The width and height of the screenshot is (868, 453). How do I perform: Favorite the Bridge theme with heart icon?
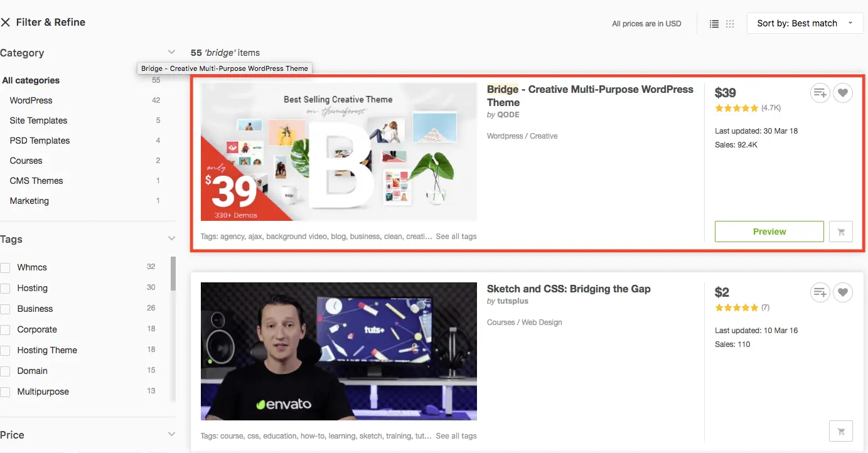[x=843, y=93]
